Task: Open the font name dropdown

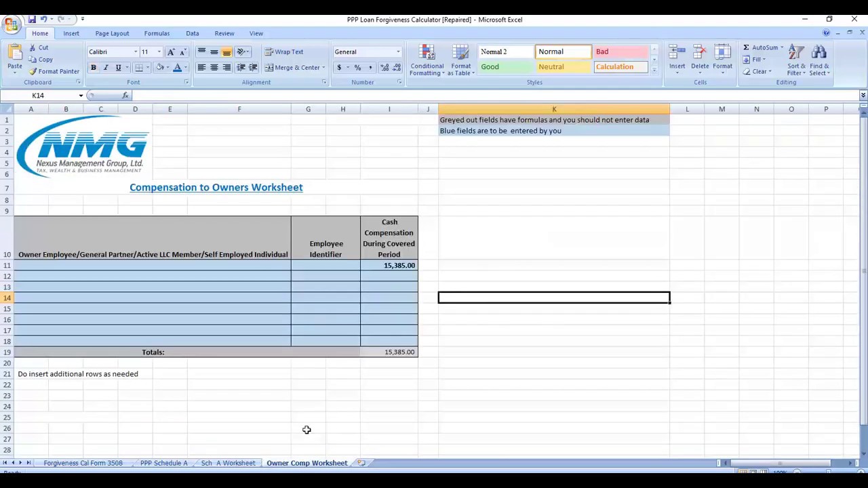Action: coord(135,52)
